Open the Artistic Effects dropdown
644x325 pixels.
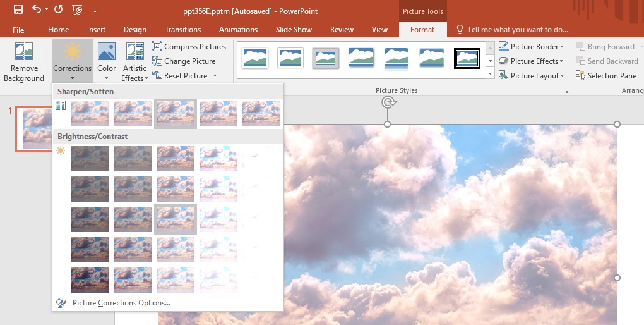click(x=134, y=62)
